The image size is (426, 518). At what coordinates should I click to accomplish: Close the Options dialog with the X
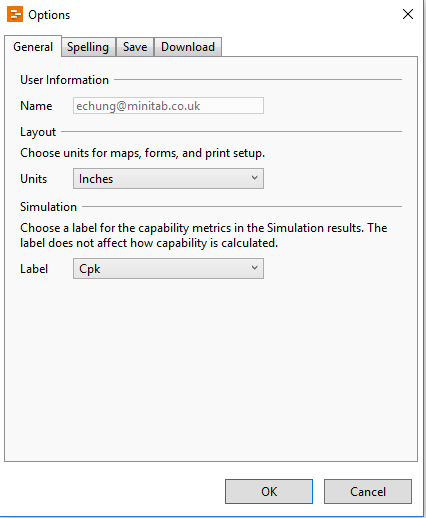[x=408, y=14]
